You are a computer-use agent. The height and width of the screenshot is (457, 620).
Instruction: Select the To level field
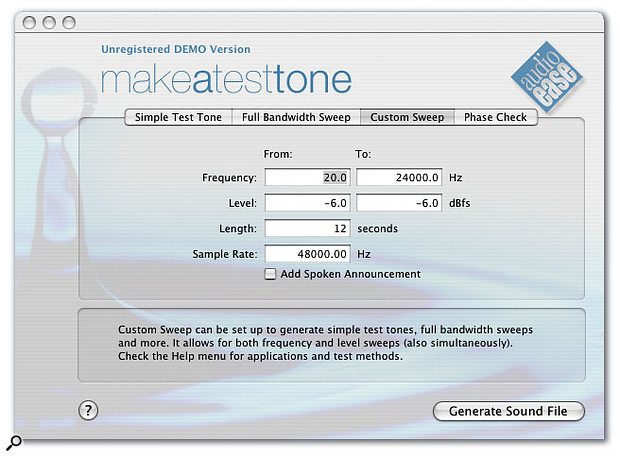399,203
